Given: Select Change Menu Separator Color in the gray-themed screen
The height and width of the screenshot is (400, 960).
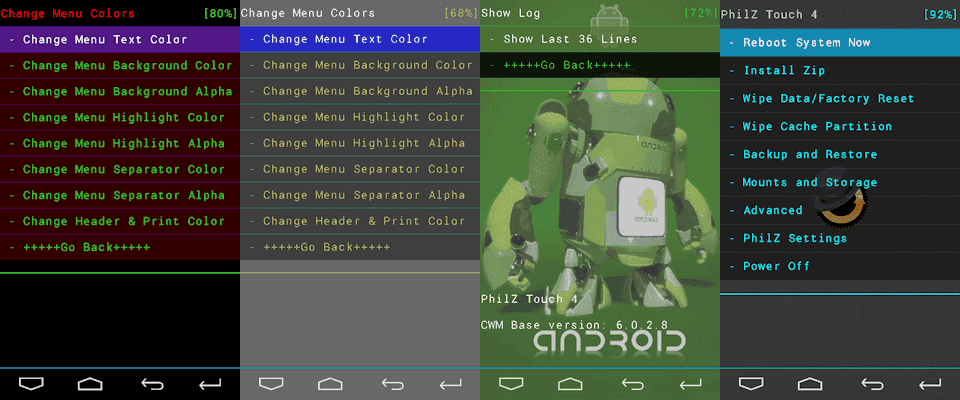Looking at the screenshot, I should pyautogui.click(x=360, y=169).
